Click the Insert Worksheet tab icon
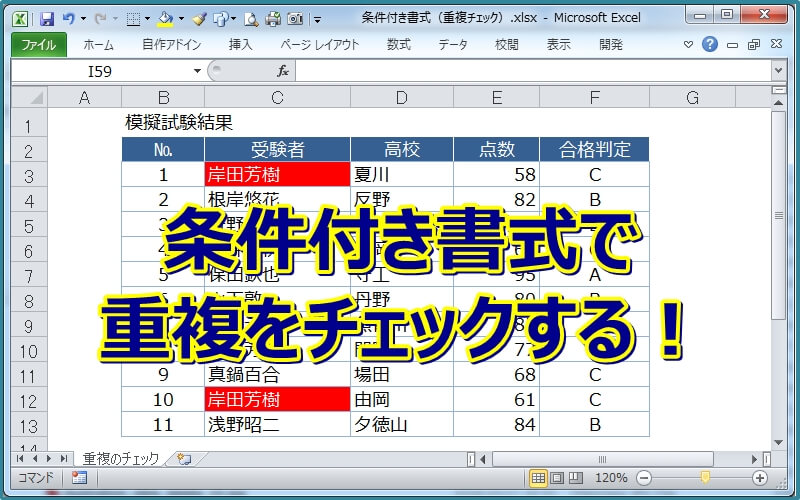The height and width of the screenshot is (500, 800). [x=184, y=459]
